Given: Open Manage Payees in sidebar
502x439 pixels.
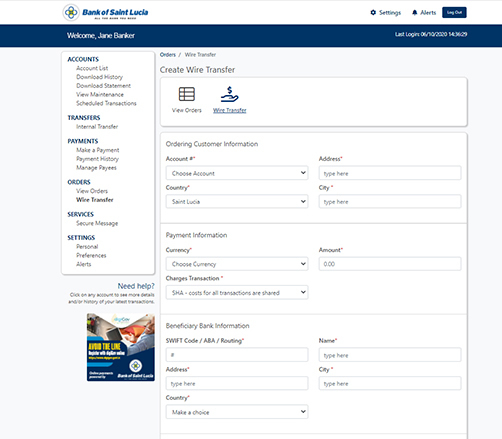Looking at the screenshot, I should click(96, 168).
